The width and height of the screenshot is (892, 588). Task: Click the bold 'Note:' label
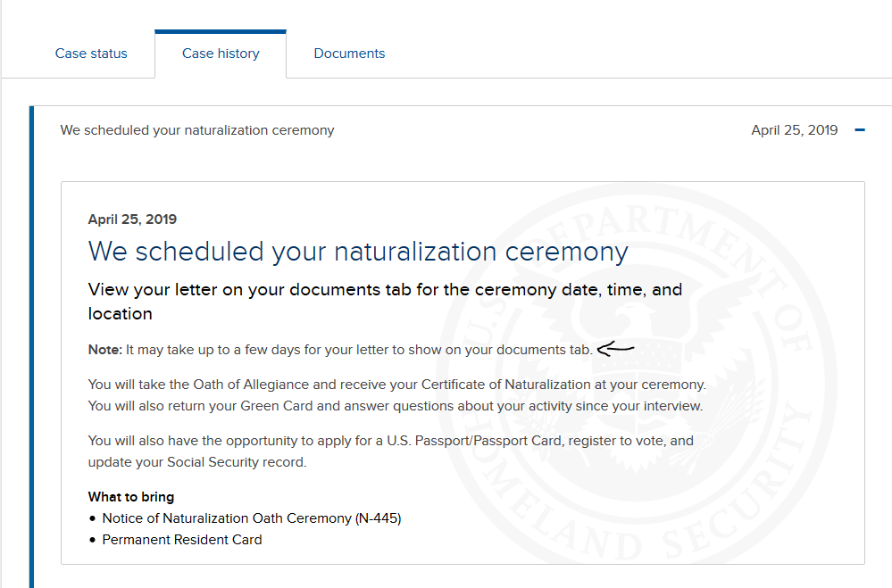click(105, 350)
